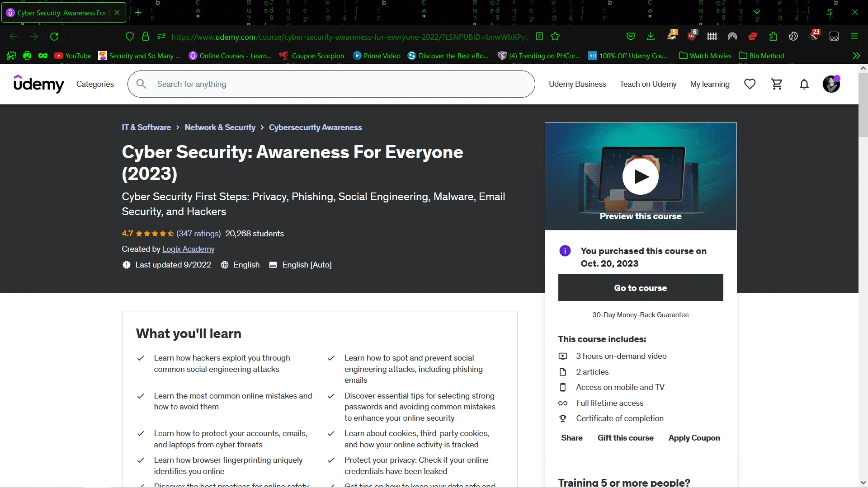The height and width of the screenshot is (488, 868).
Task: Click the browser address bar URL
Action: point(350,37)
